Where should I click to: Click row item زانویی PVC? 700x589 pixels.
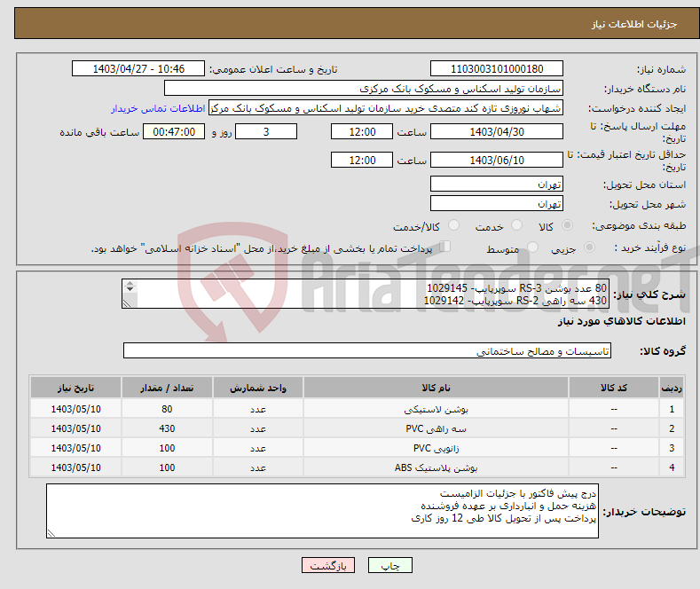click(436, 449)
